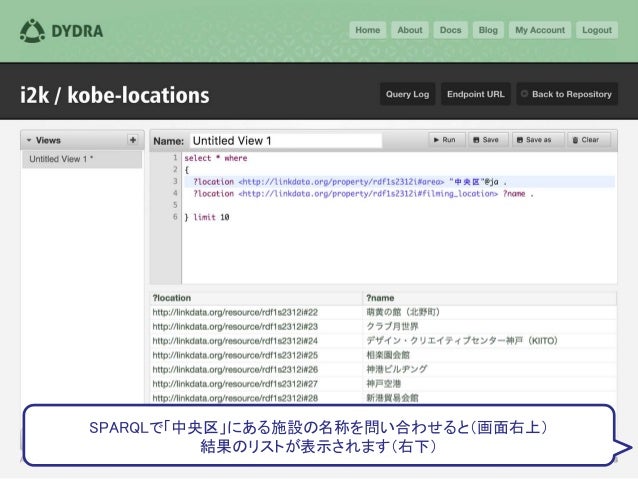Click the view Name text field
This screenshot has height=479, width=638.
(x=284, y=141)
